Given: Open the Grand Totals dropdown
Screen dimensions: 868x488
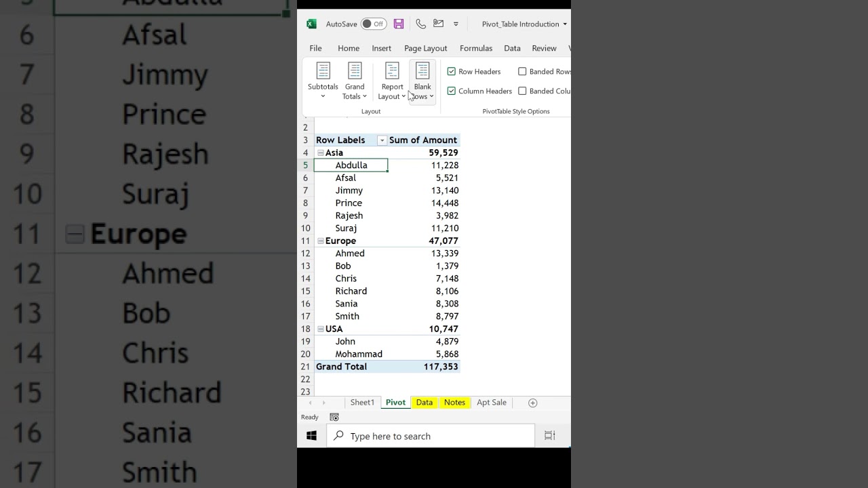Looking at the screenshot, I should tap(355, 81).
